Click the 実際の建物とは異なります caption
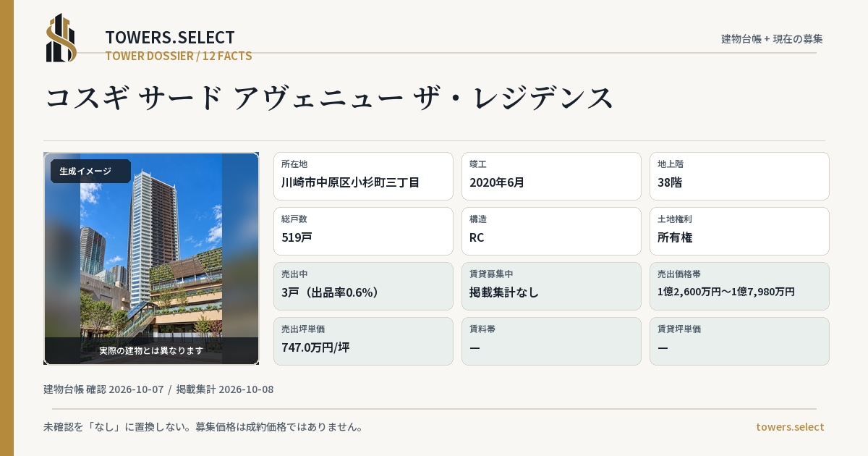The image size is (868, 456). tap(151, 350)
